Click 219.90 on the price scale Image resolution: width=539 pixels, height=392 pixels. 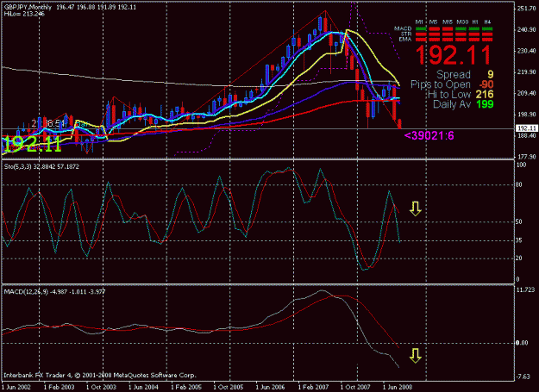[x=527, y=72]
